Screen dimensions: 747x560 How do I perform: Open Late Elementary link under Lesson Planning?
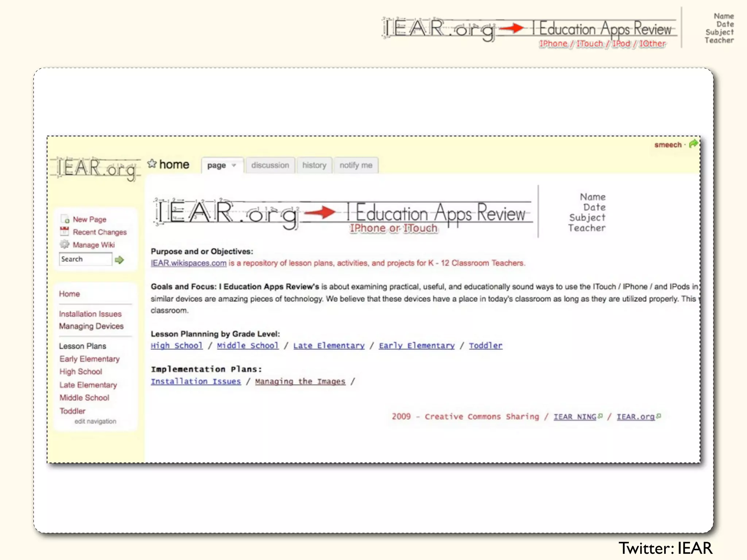(x=329, y=345)
